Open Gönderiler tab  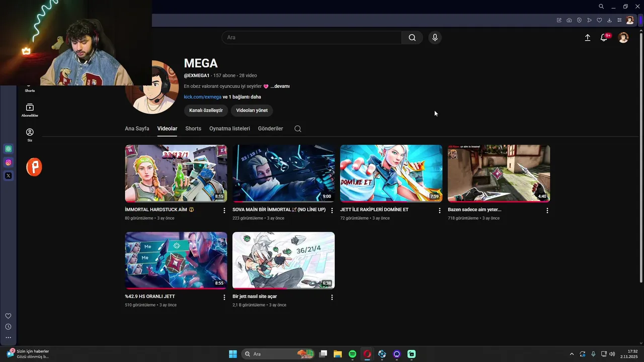(270, 129)
